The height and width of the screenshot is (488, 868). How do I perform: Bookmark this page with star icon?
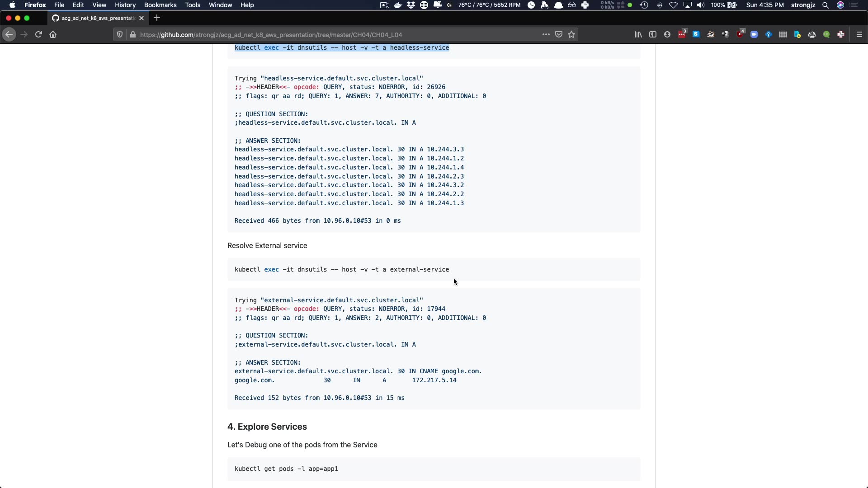tap(571, 34)
